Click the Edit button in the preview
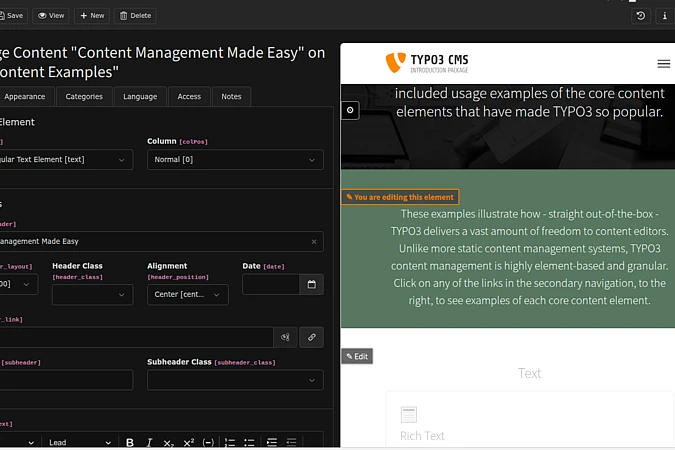Screen dimensions: 675x450 357,356
